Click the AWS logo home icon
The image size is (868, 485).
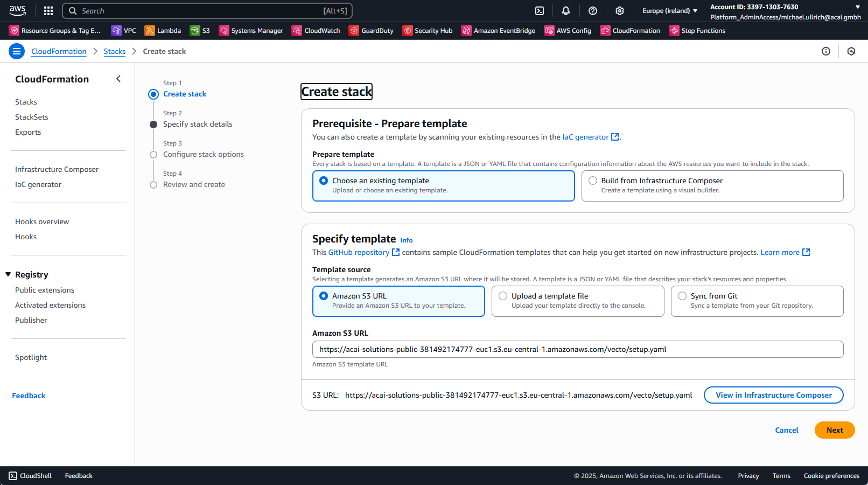pos(17,10)
